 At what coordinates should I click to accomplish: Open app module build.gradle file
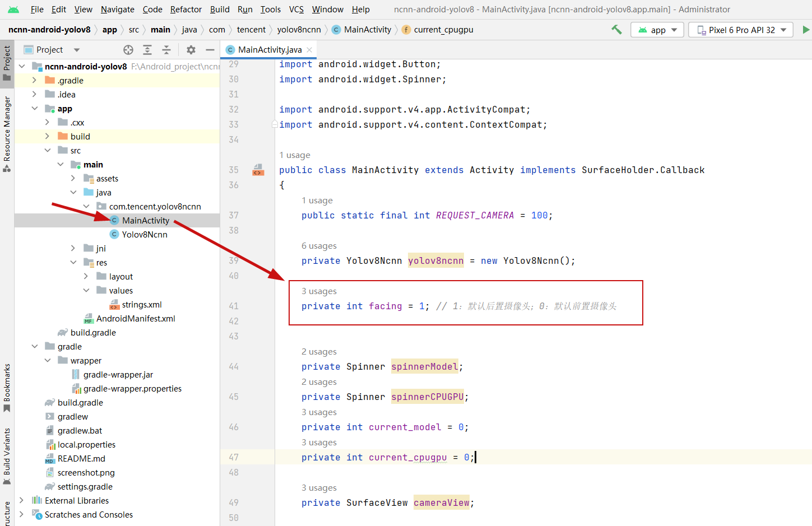pyautogui.click(x=93, y=332)
